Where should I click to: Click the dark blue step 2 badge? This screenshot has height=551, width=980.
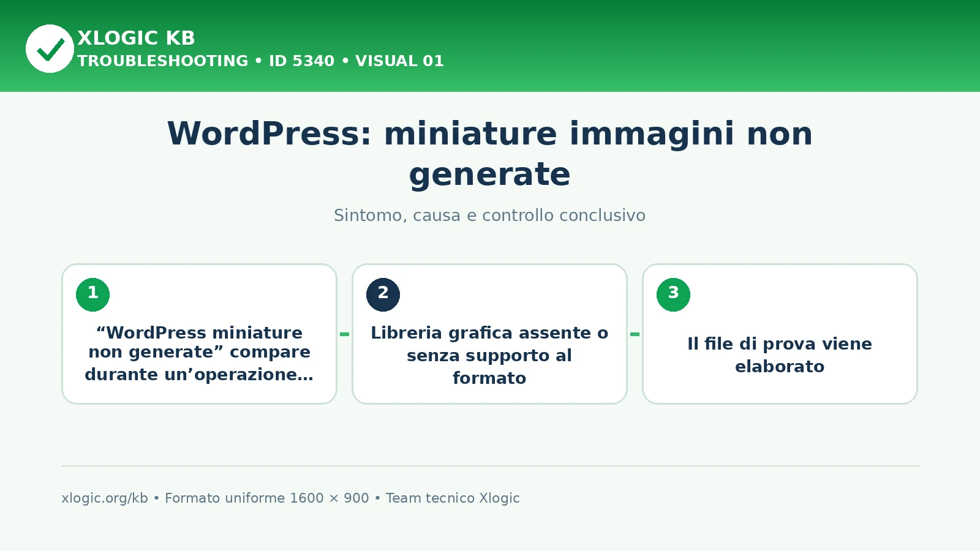pyautogui.click(x=383, y=294)
